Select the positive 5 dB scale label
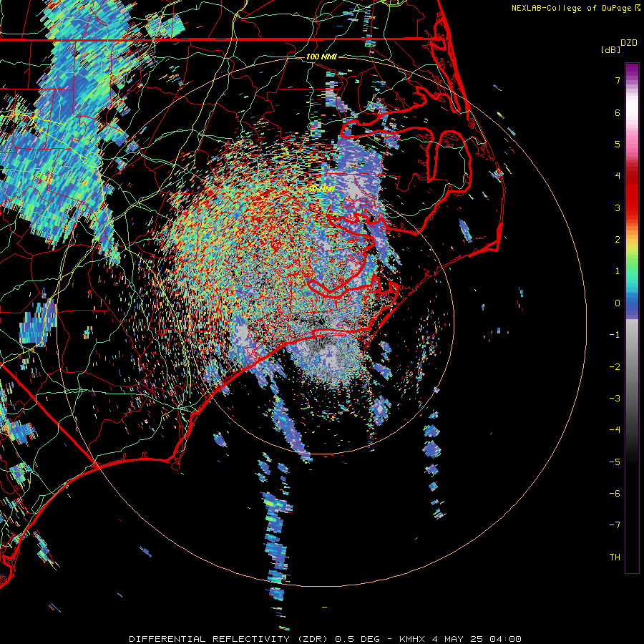The image size is (644, 644). [618, 144]
